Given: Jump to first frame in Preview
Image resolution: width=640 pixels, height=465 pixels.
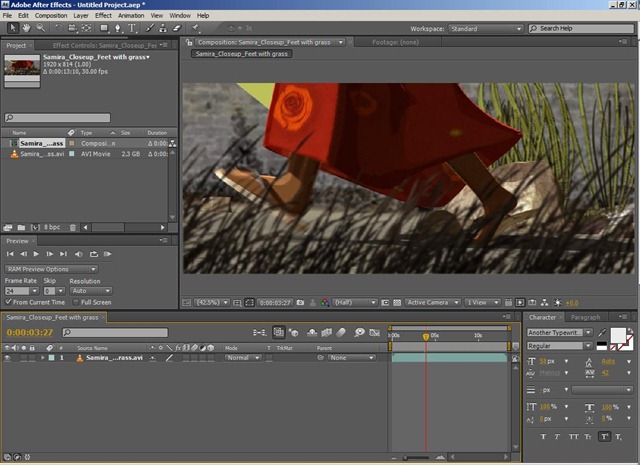Looking at the screenshot, I should coord(10,254).
